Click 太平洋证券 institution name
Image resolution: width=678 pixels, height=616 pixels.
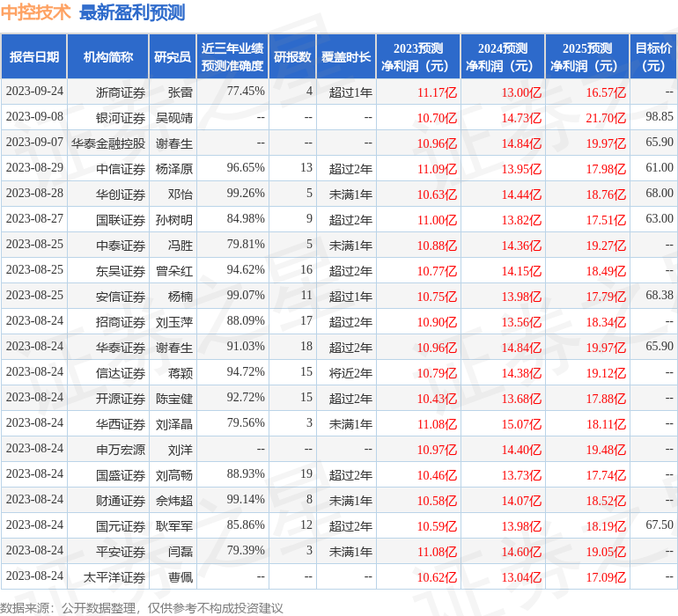click(114, 577)
